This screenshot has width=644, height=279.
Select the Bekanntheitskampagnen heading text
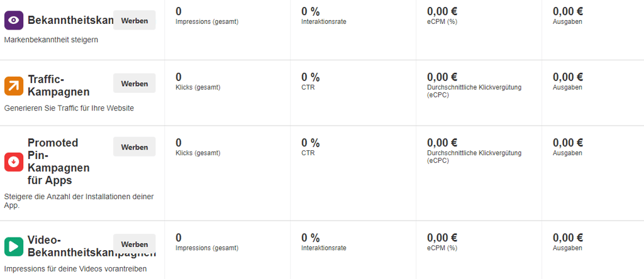(70, 20)
